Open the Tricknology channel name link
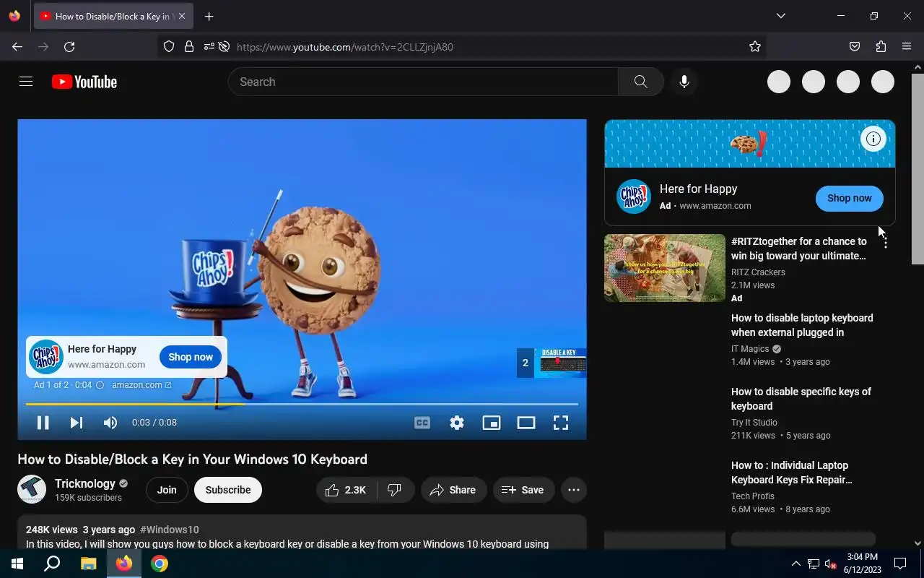924x578 pixels. (85, 483)
